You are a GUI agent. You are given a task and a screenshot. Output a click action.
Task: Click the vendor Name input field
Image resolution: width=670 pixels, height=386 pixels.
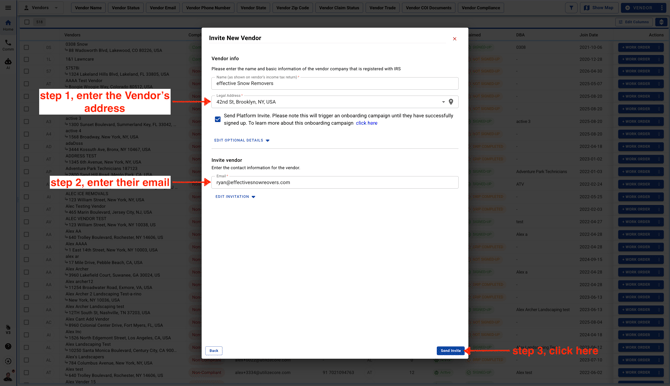coord(335,83)
